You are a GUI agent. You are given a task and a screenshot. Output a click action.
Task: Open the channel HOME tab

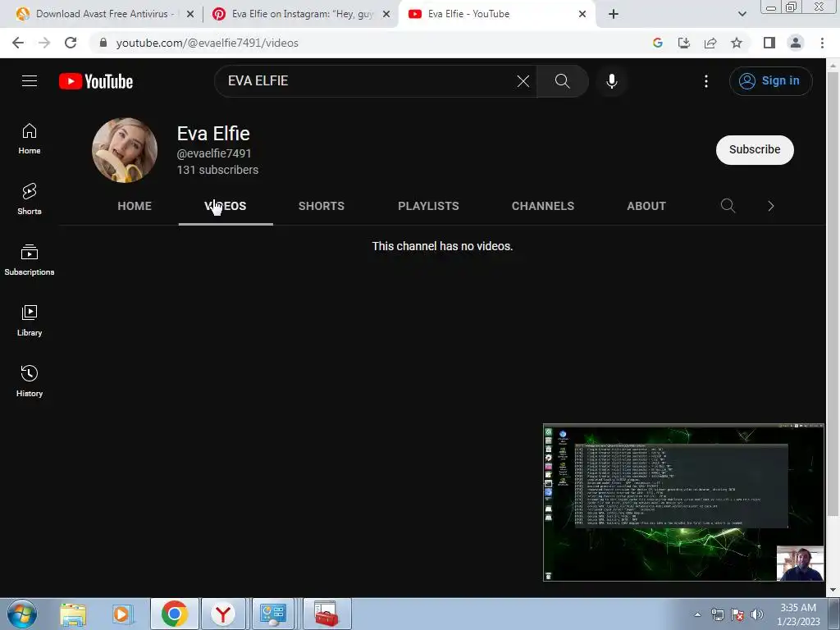tap(135, 206)
